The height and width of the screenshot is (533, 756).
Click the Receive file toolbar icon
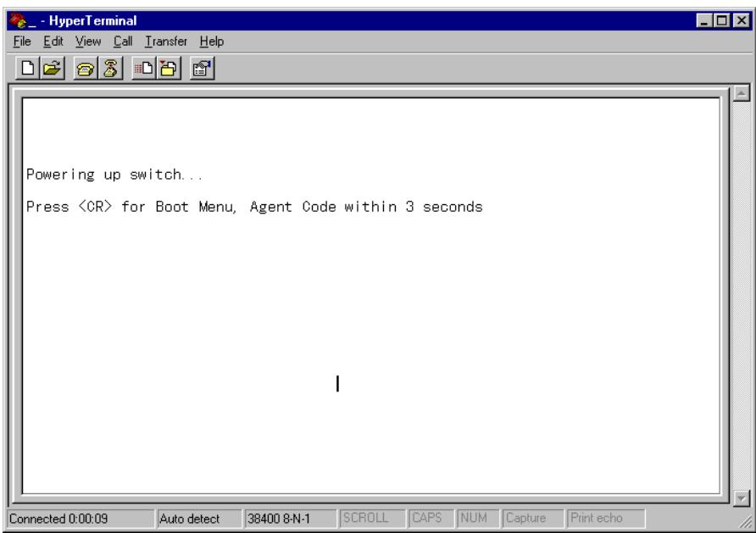point(169,69)
